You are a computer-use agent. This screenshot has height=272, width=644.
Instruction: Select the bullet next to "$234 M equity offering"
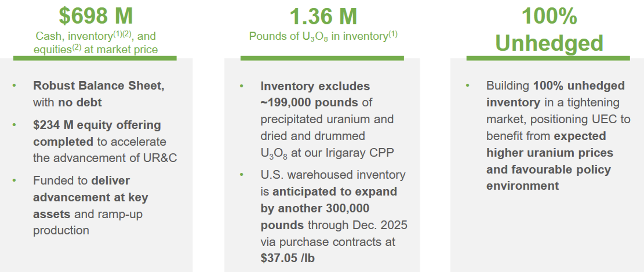[14, 125]
